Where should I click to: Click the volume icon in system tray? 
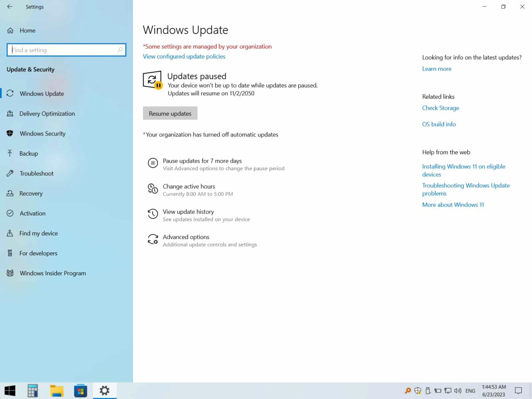pyautogui.click(x=458, y=391)
